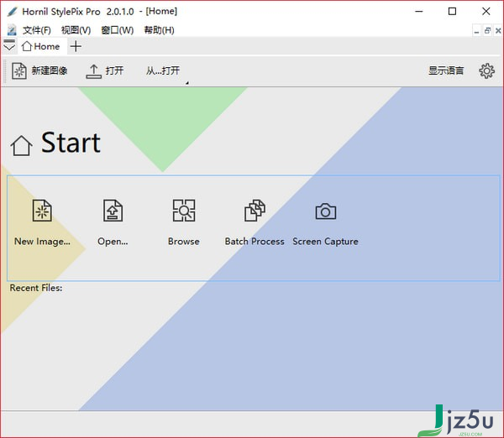Open settings via the gear icon
The image size is (504, 438).
[486, 70]
